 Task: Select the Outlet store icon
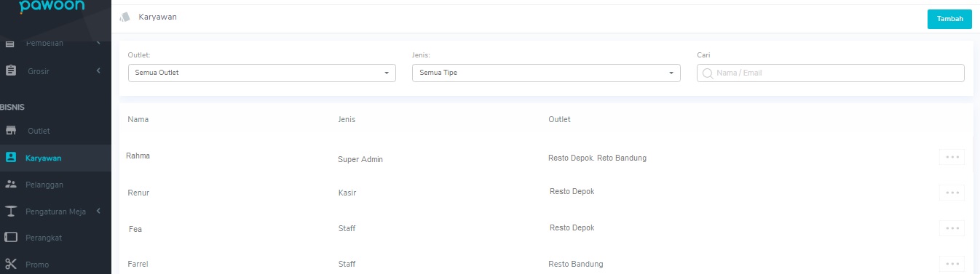click(10, 131)
